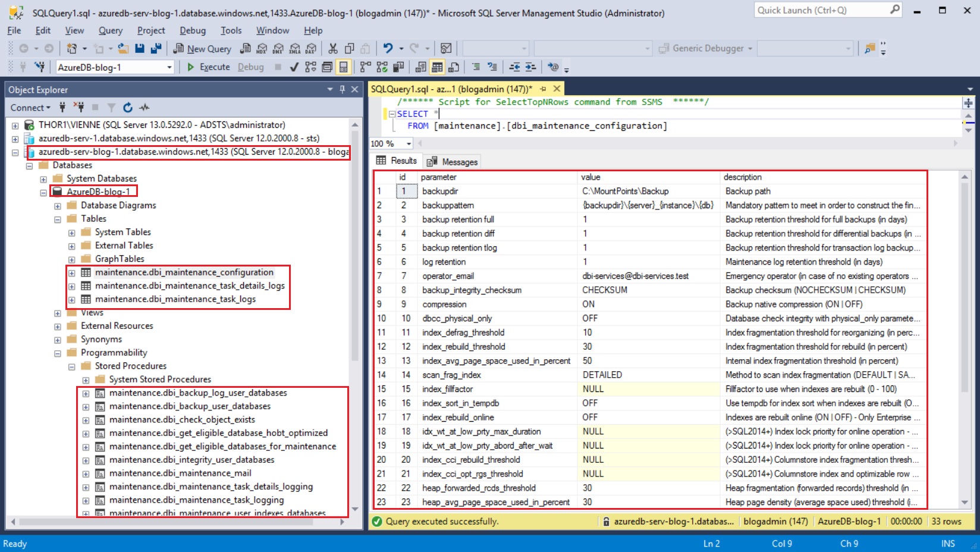Display the estimated execution plan

click(310, 67)
